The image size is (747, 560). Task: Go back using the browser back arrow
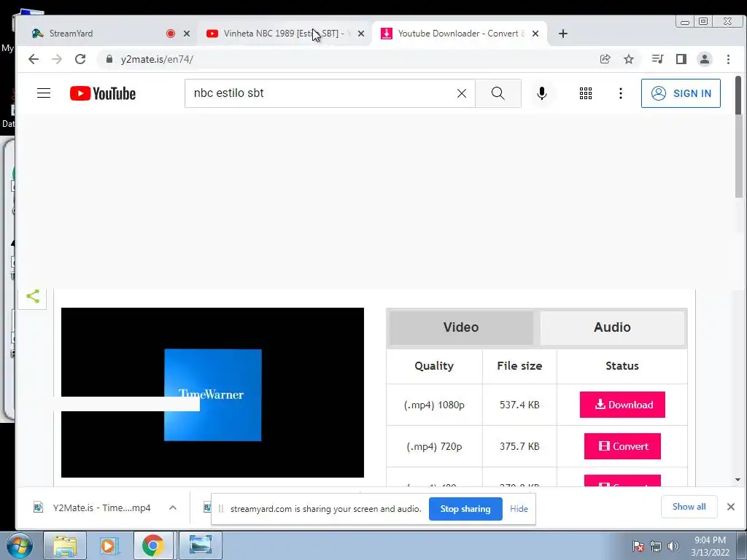point(34,59)
